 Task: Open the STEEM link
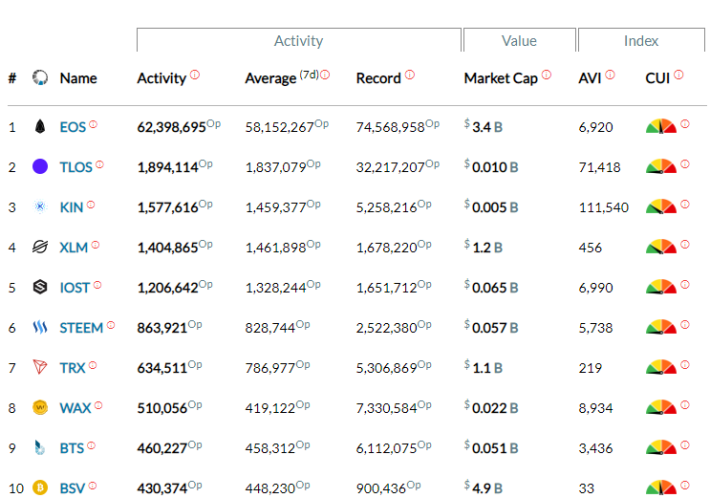click(x=82, y=328)
